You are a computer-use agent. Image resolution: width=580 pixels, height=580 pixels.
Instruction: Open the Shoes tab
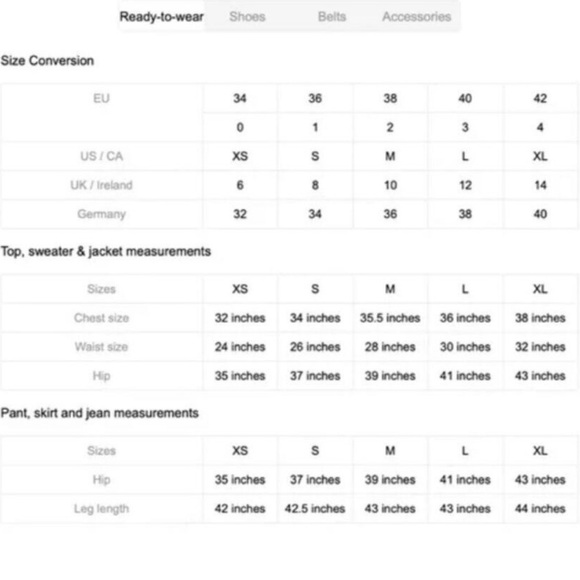coord(247,17)
